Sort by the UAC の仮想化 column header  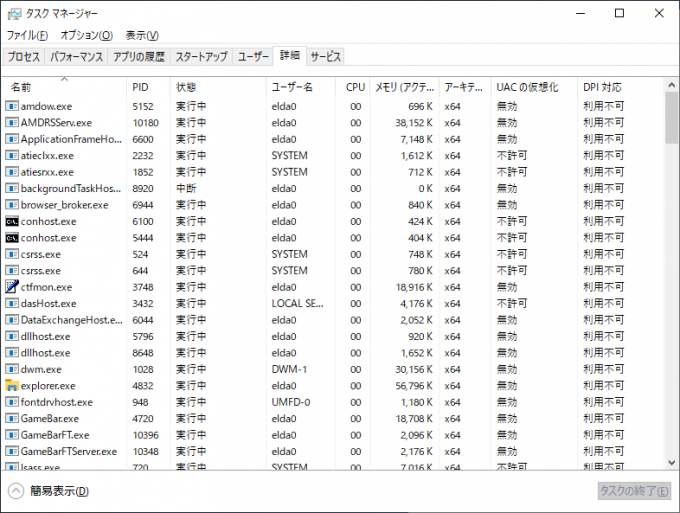tap(534, 87)
